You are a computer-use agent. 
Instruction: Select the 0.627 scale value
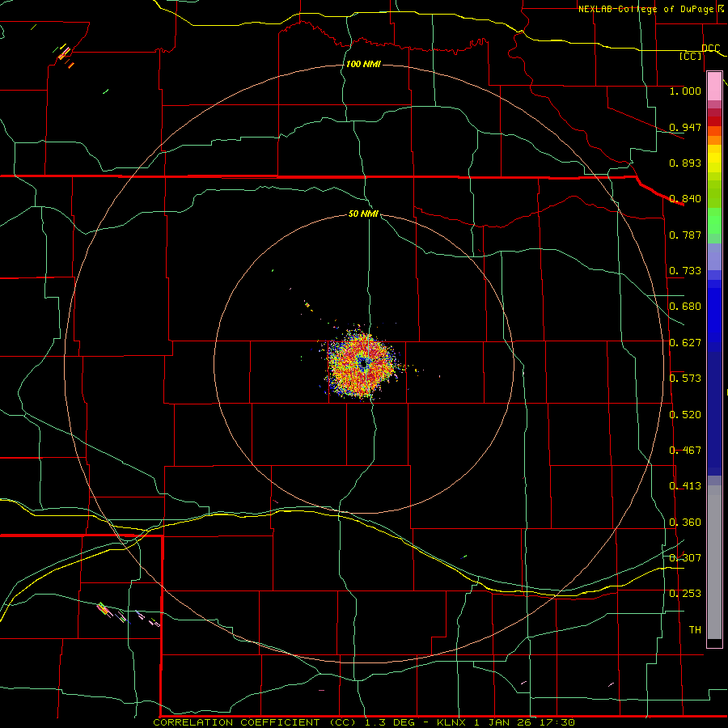click(x=685, y=343)
